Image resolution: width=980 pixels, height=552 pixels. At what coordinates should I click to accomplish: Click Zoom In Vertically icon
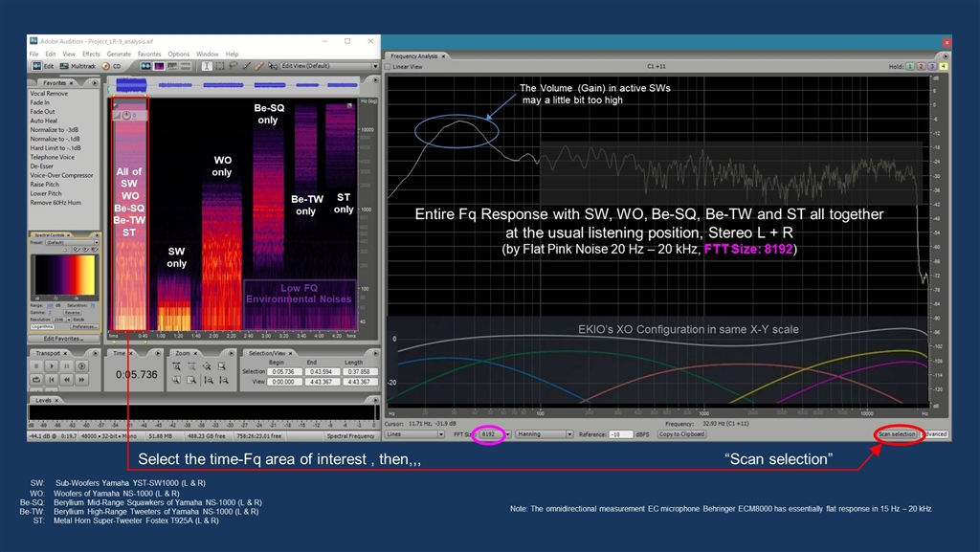point(209,380)
